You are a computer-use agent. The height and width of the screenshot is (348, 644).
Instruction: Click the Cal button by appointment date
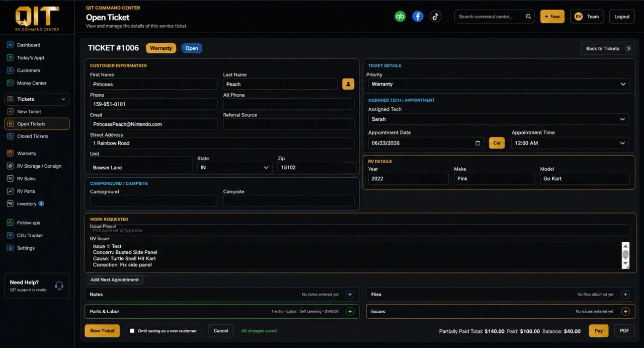click(x=497, y=143)
